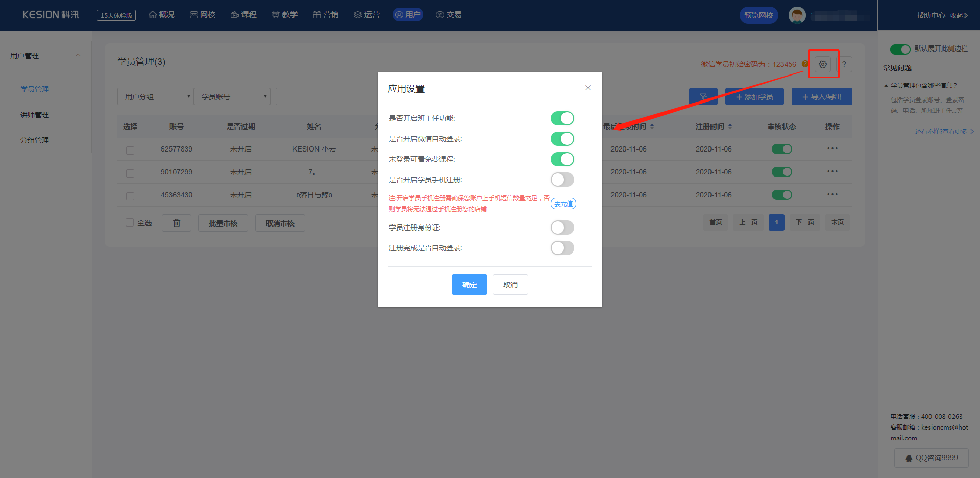Open more actions for account 62577839
Viewport: 980px width, 478px height.
[x=832, y=149]
